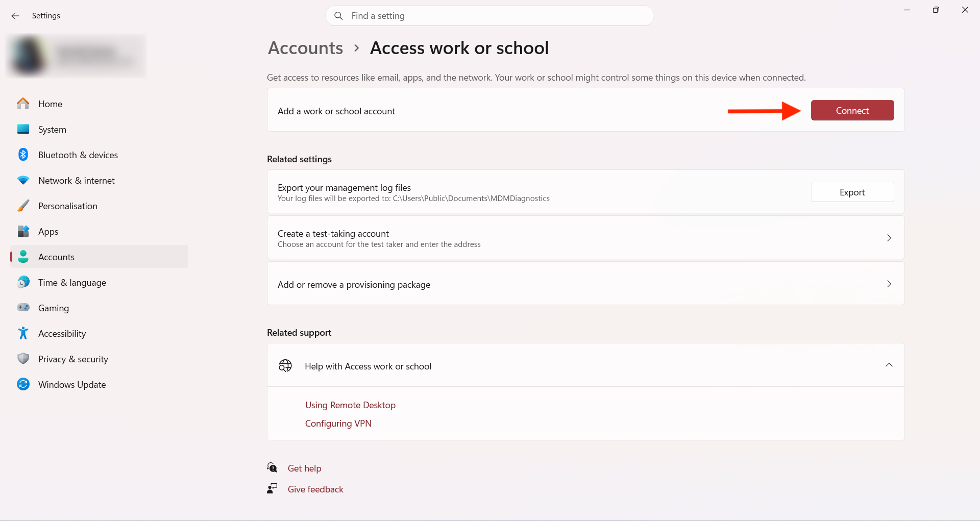Viewport: 980px width, 521px height.
Task: Click the Gaming controller icon
Action: (x=23, y=307)
